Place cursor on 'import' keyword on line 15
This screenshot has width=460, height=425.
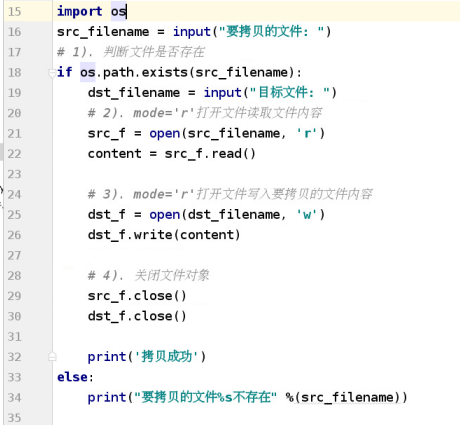(x=80, y=12)
